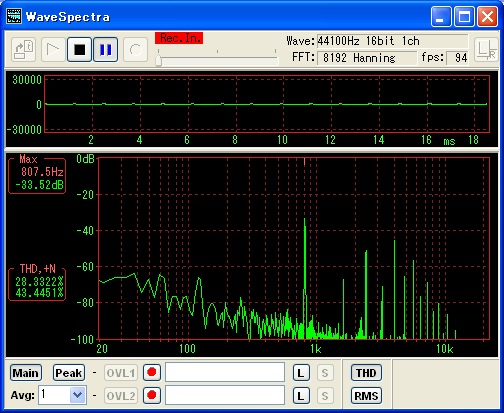The height and width of the screenshot is (413, 504).
Task: Expand the Avg count dropdown
Action: click(78, 395)
